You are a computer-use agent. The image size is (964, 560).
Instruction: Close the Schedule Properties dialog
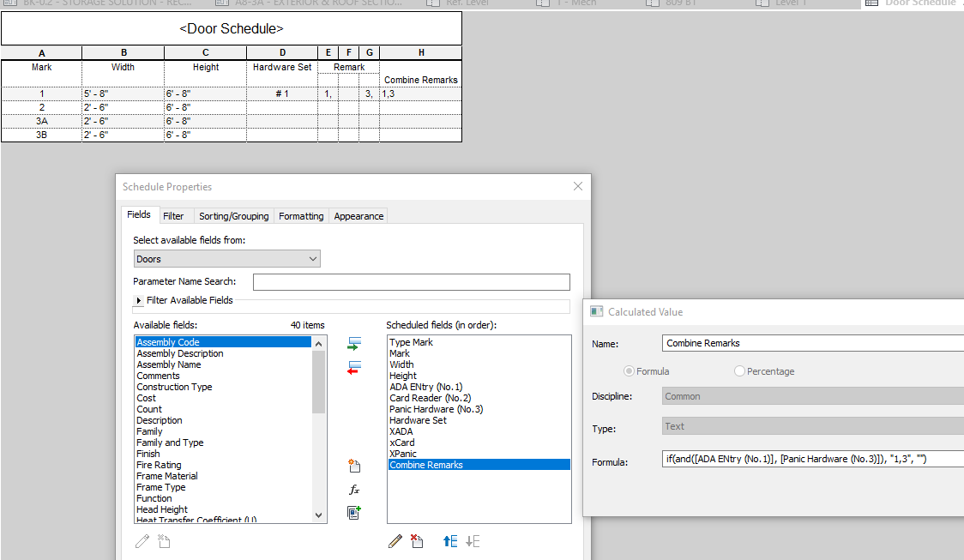coord(577,186)
